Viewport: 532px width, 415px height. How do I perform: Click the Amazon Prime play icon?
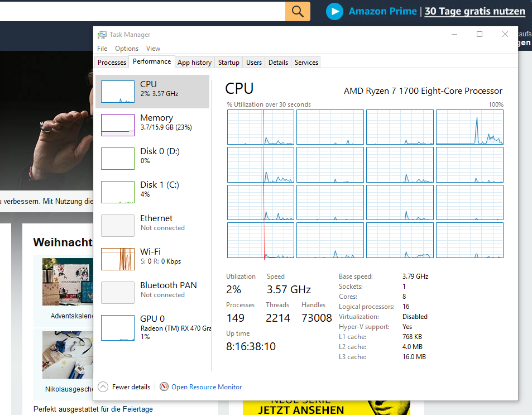click(334, 11)
